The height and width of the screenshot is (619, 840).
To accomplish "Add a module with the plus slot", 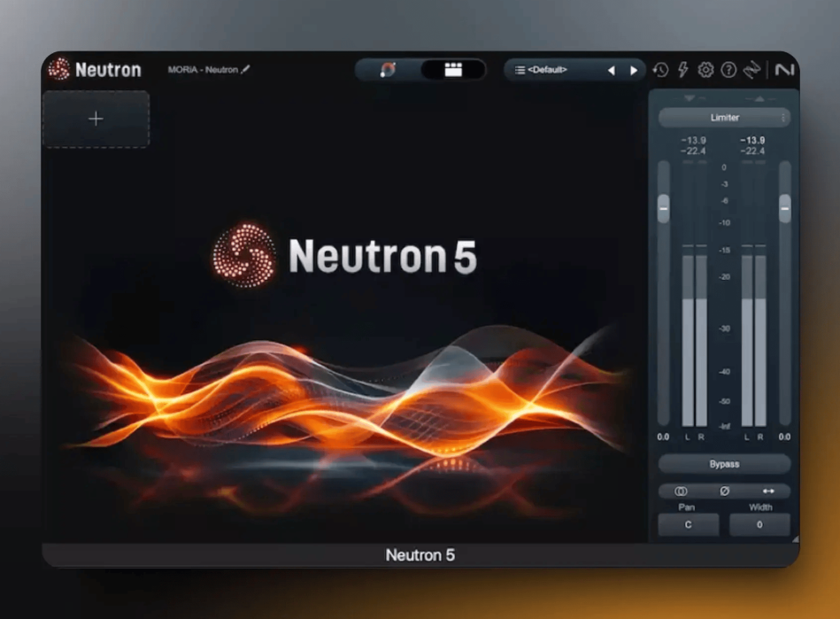I will (96, 119).
